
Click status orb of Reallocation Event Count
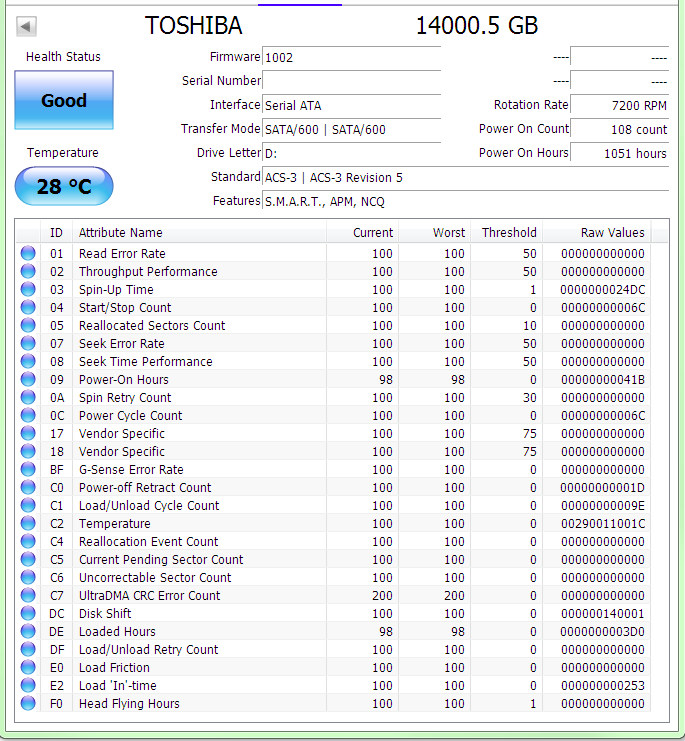(28, 541)
